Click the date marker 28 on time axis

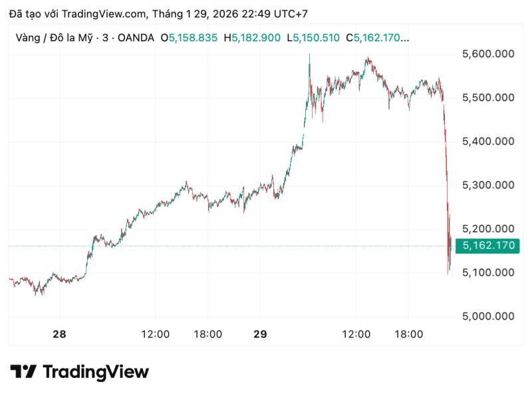pos(59,335)
